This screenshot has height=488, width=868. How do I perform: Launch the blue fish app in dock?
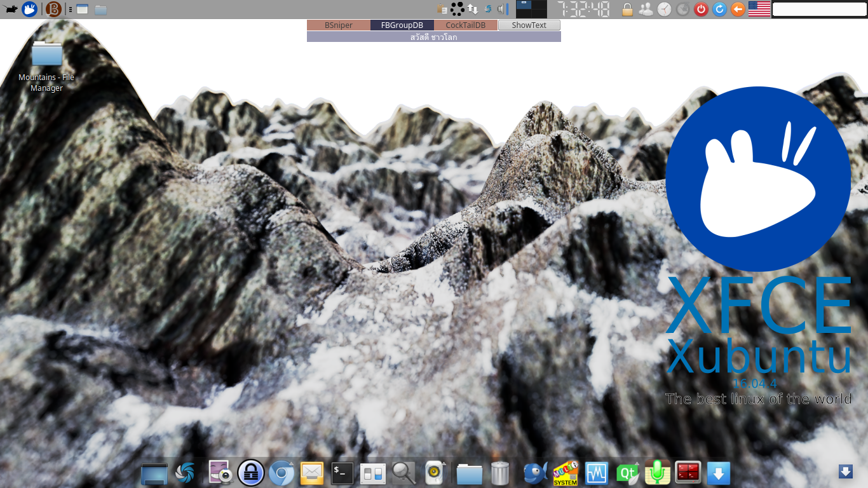(x=536, y=473)
